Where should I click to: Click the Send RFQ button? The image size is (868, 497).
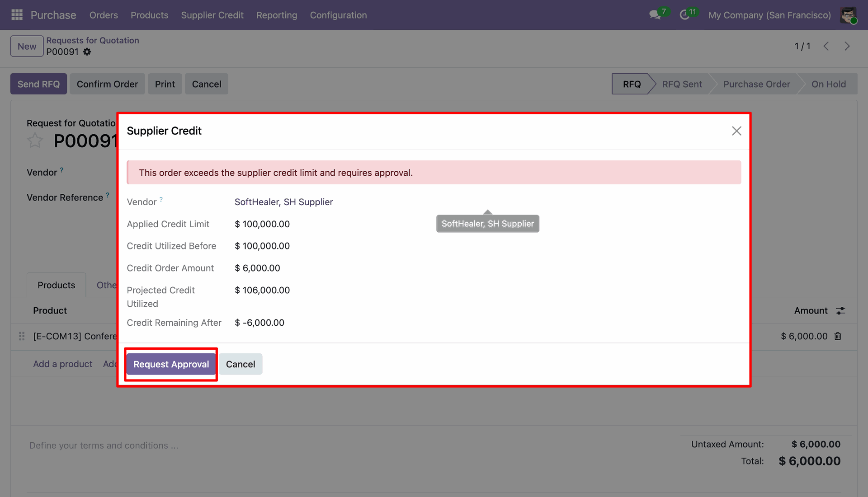[38, 84]
